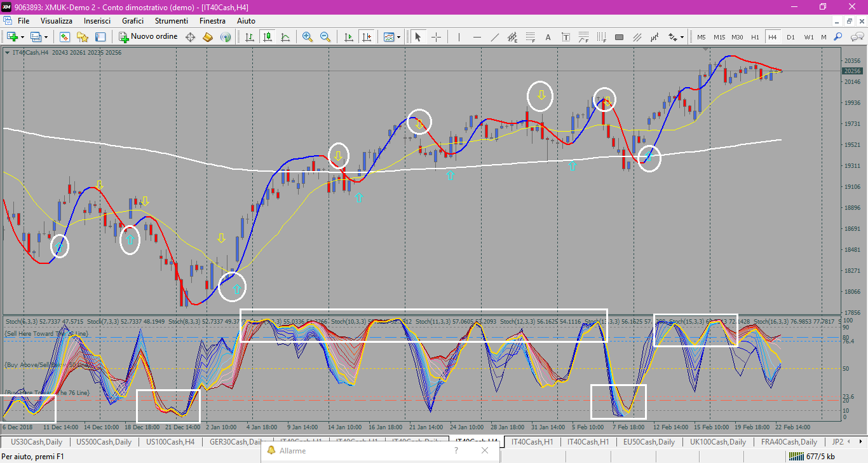
Task: Activate the arrow cursor mode
Action: tap(418, 37)
